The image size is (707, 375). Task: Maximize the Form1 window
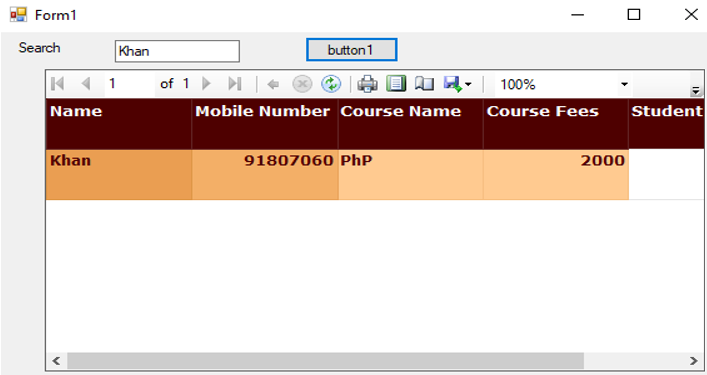coord(634,15)
